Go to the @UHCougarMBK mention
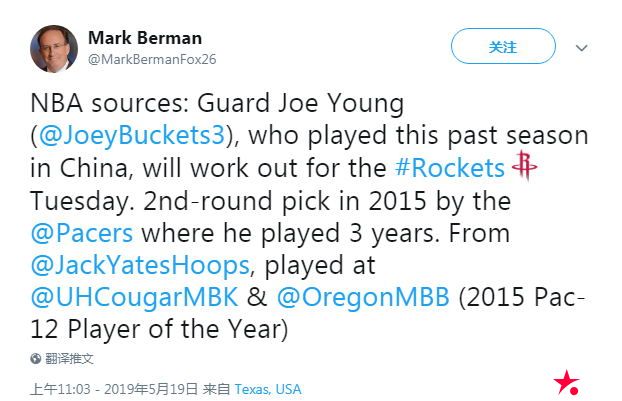622x401 pixels. [x=134, y=298]
